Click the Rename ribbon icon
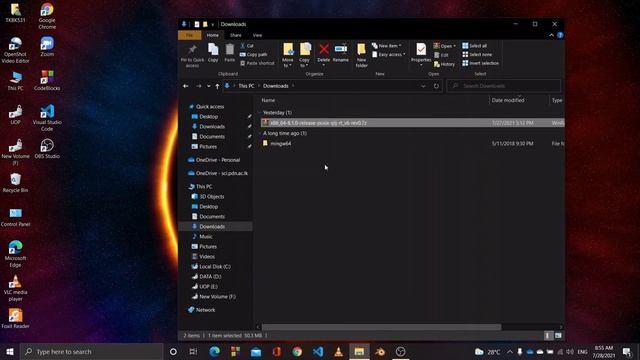This screenshot has height=360, width=640. point(340,53)
